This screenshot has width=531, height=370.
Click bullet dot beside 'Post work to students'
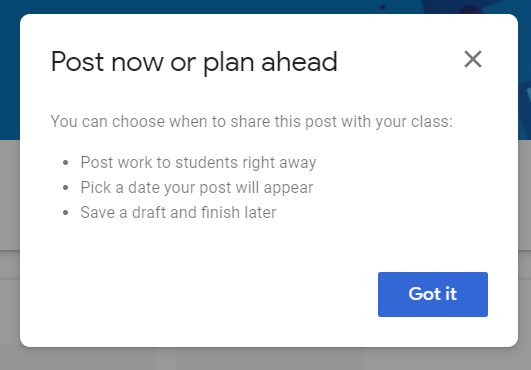(x=66, y=163)
